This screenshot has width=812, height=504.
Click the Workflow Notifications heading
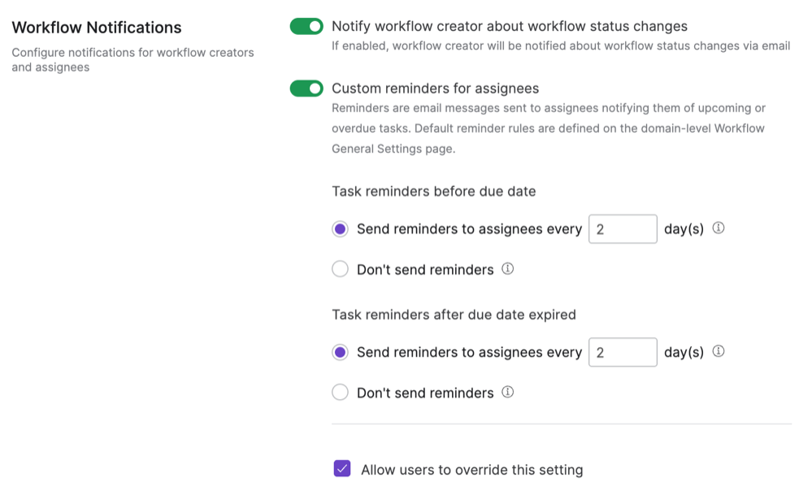tap(97, 27)
